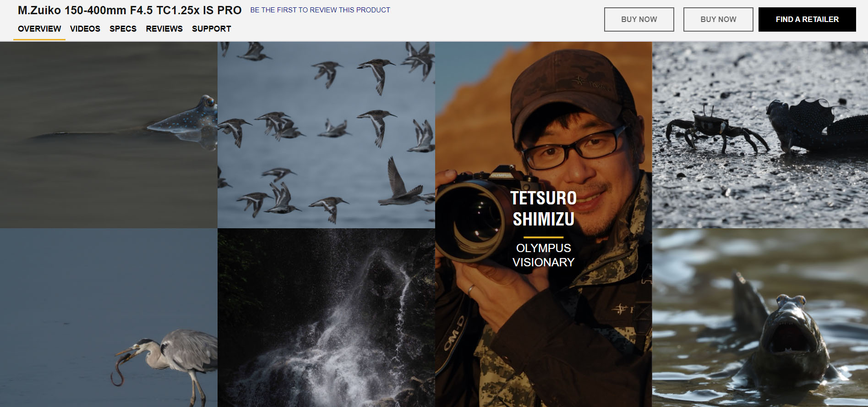Open the mudskipper swimming photo

pos(109,135)
